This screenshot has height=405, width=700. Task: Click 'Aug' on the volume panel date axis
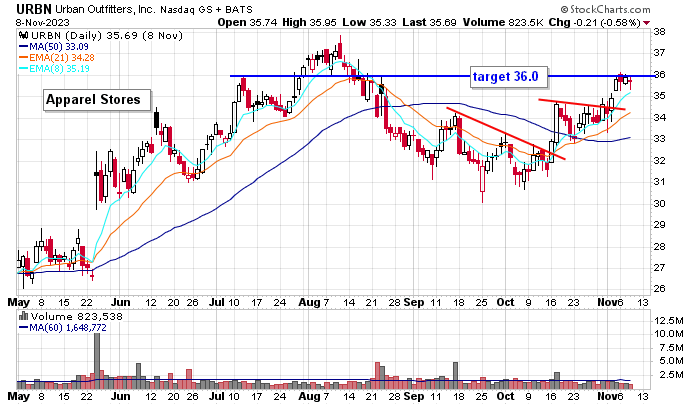tap(309, 396)
